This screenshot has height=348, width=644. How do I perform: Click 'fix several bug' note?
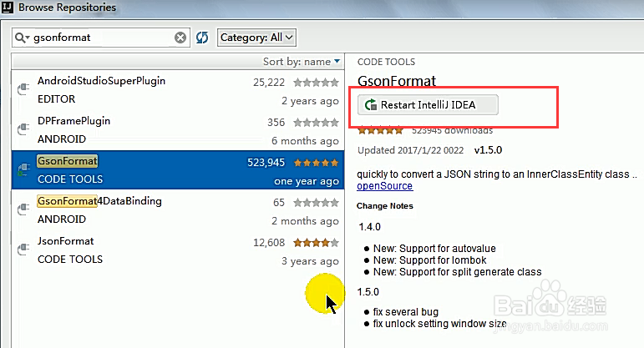click(405, 312)
